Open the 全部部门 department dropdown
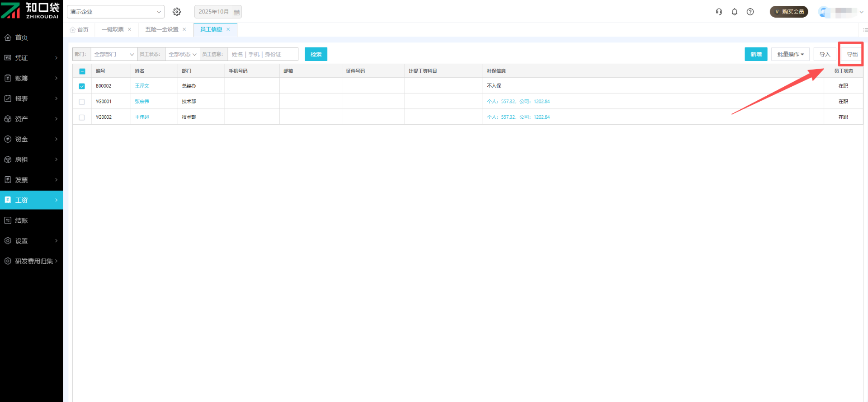The image size is (868, 402). pos(113,54)
